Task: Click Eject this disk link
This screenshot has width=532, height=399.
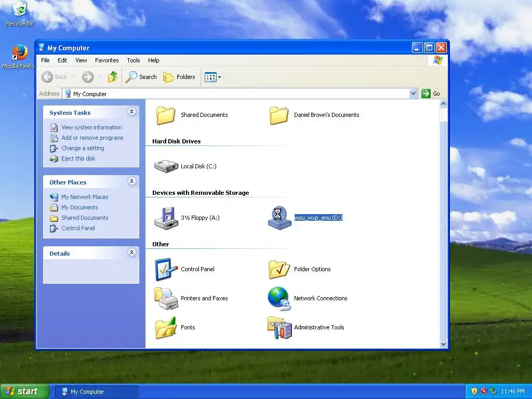Action: coord(78,158)
